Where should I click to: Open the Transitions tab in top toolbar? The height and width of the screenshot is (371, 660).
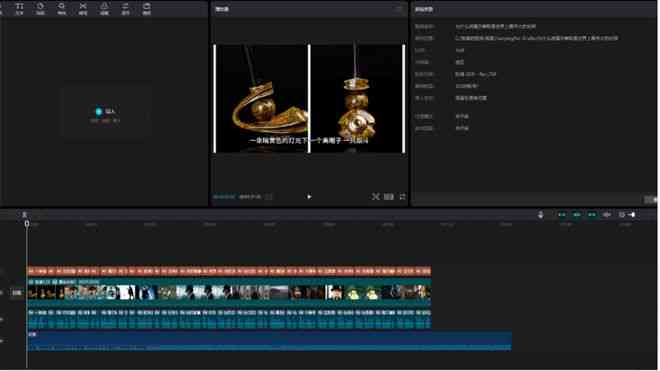(x=83, y=8)
